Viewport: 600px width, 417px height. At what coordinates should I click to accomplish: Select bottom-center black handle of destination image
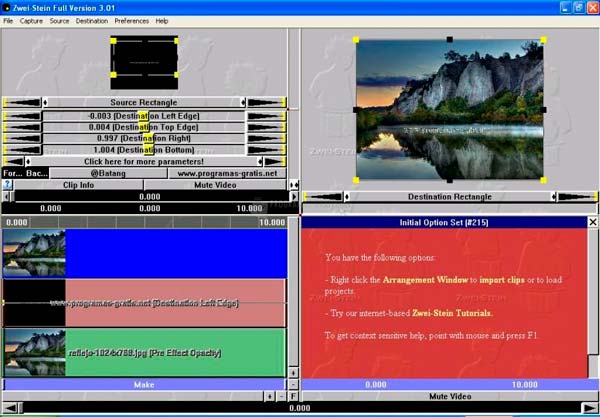pos(450,180)
